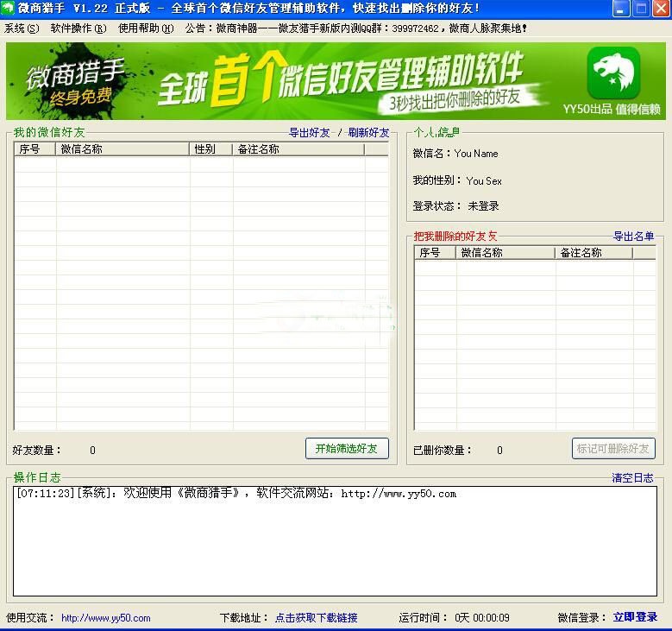The image size is (672, 631).
Task: Click the announcement text with QQ群 number
Action: [x=355, y=28]
